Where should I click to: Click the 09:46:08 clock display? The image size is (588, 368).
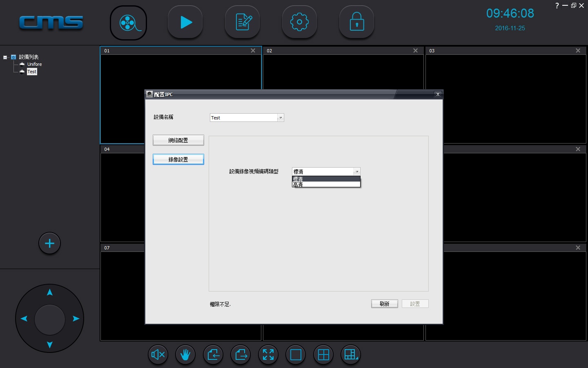(x=510, y=13)
